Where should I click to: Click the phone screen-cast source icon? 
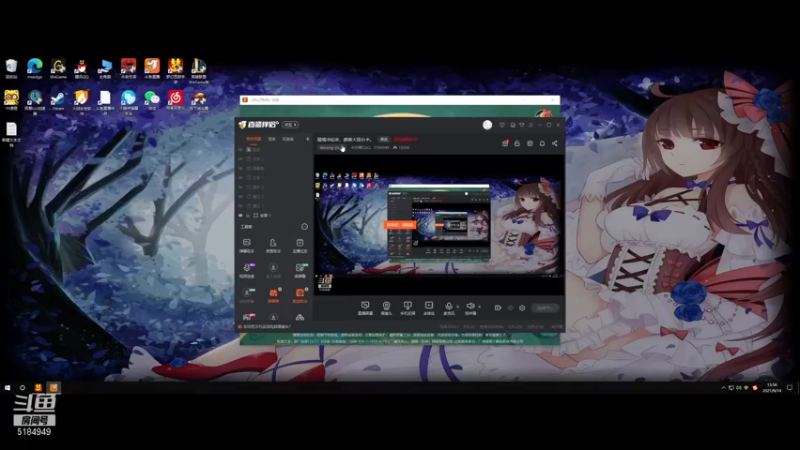(x=407, y=307)
